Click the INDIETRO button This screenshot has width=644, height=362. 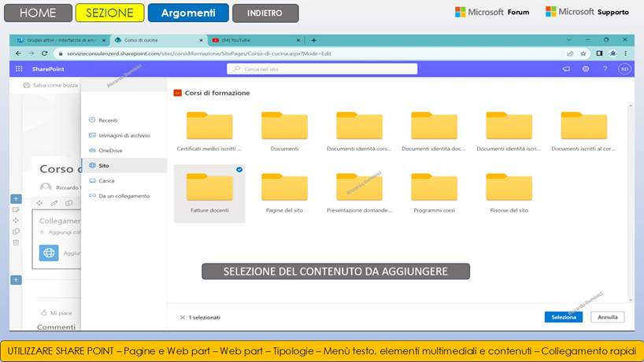(x=265, y=13)
